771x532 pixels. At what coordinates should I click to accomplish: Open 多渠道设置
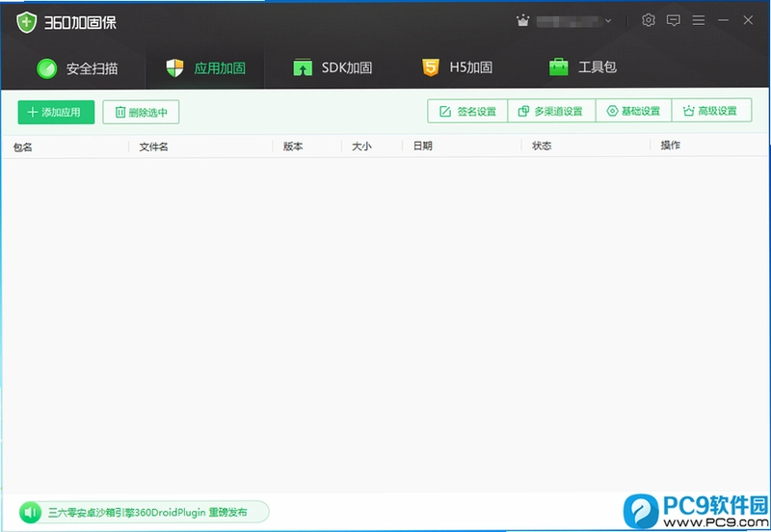(551, 111)
